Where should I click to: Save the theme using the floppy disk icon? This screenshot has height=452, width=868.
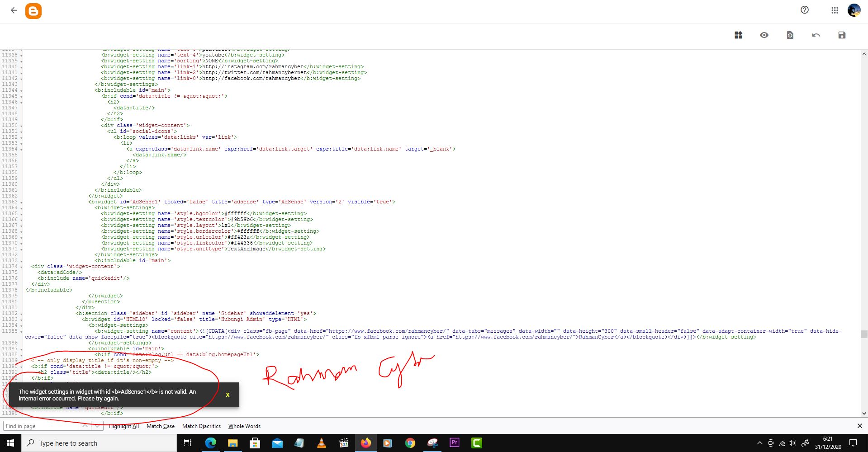tap(842, 35)
